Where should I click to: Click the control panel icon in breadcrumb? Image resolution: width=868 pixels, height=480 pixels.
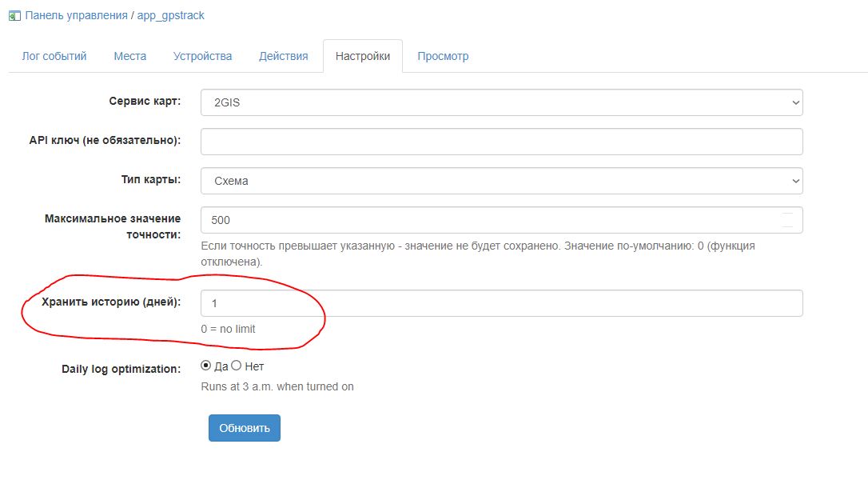tap(14, 15)
